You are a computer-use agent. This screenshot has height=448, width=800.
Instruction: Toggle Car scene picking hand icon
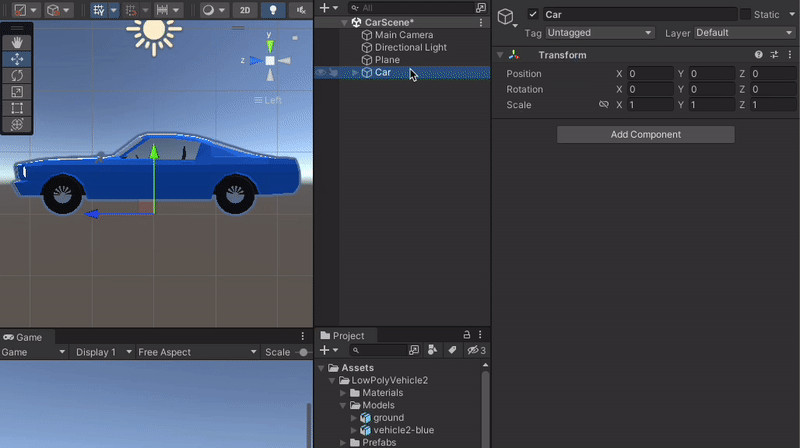click(x=333, y=72)
